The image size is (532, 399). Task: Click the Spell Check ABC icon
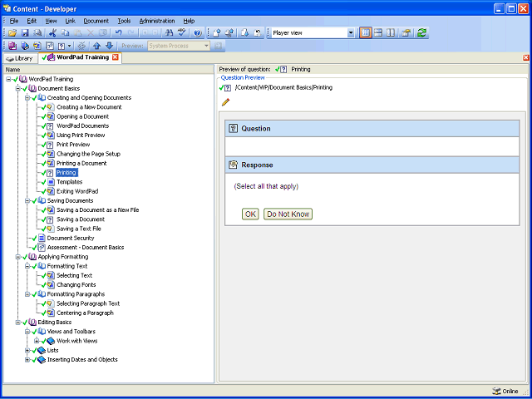pos(182,33)
